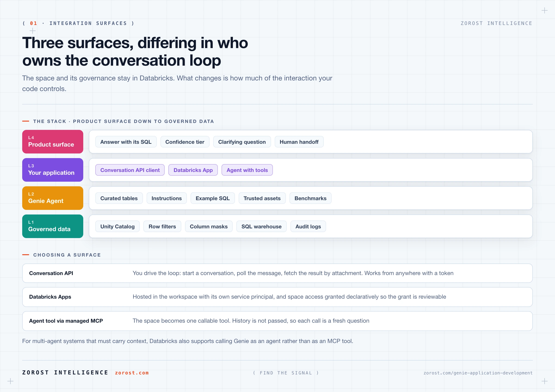Image resolution: width=555 pixels, height=392 pixels.
Task: Click the 'You drive the loop' description text
Action: pyautogui.click(x=293, y=273)
